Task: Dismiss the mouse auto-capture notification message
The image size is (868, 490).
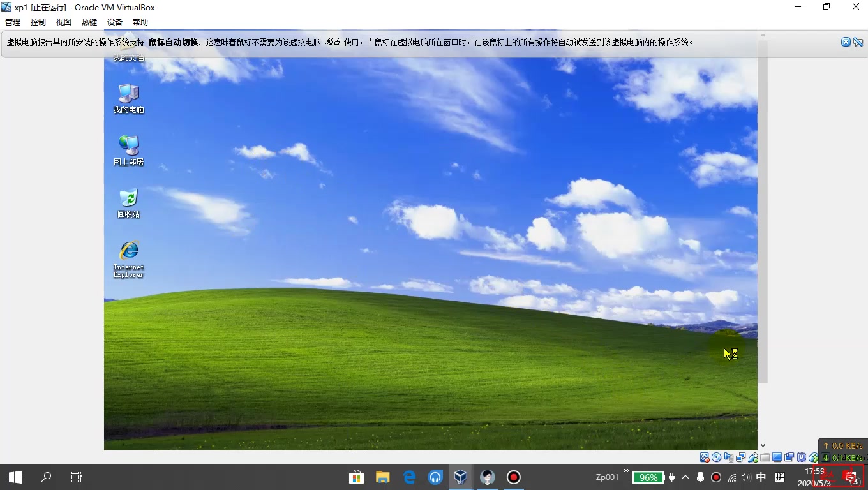Action: point(845,41)
